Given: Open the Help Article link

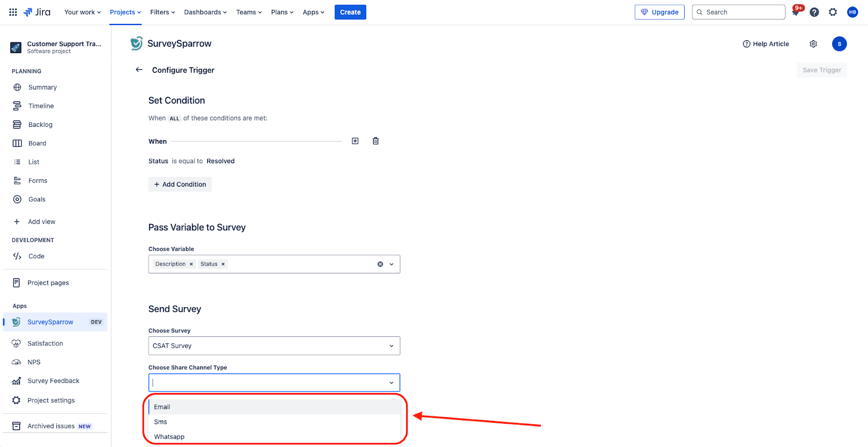Looking at the screenshot, I should [766, 44].
